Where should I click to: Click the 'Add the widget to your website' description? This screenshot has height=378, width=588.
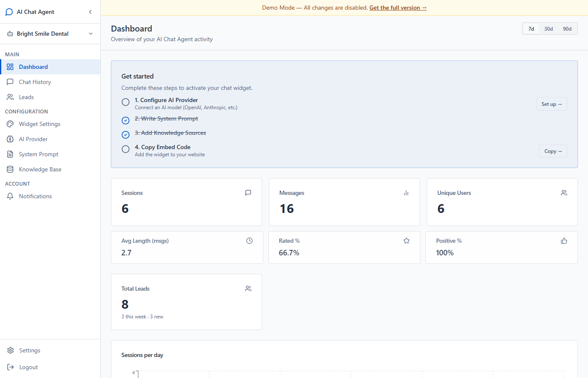170,155
